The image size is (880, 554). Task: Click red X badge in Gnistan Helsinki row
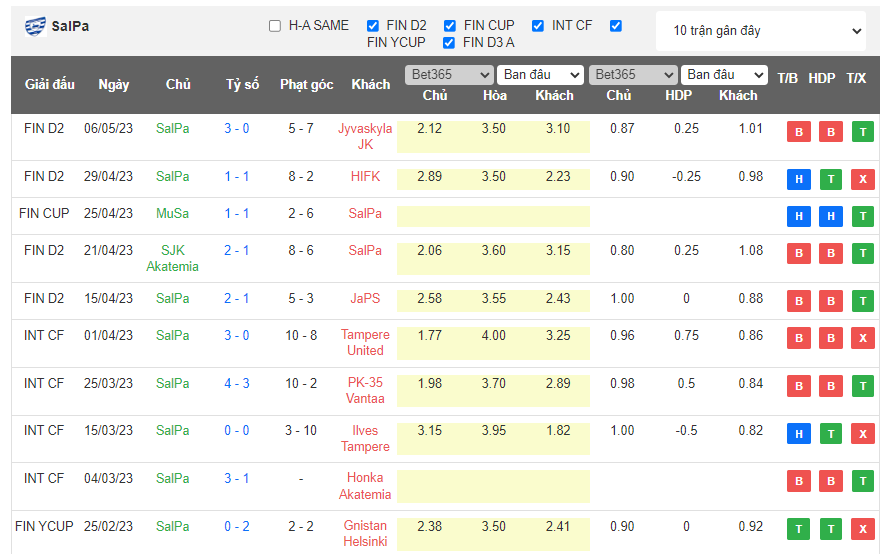point(862,529)
